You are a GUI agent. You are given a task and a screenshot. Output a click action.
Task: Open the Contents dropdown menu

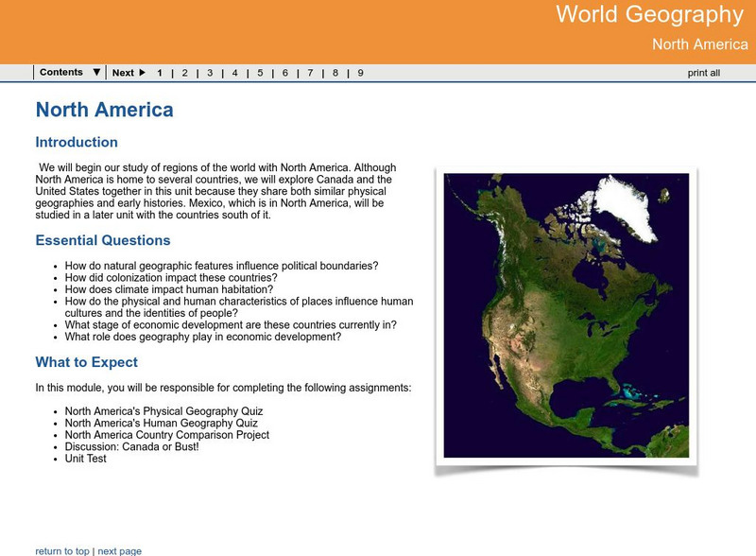pyautogui.click(x=70, y=73)
